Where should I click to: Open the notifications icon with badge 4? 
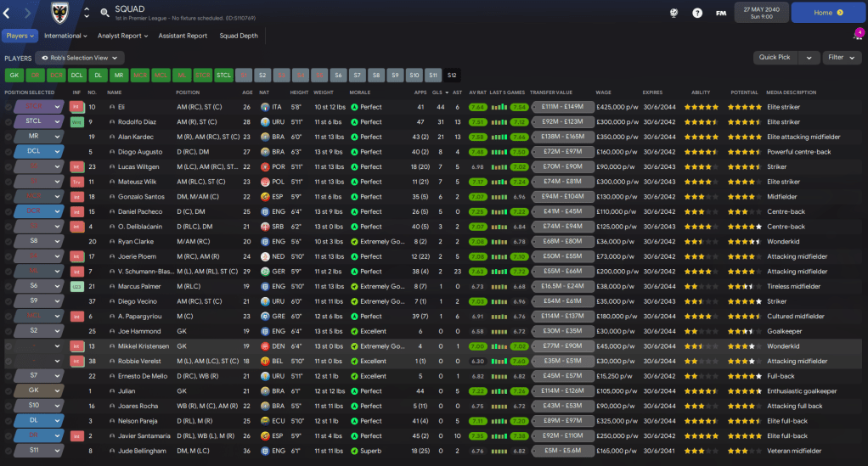pyautogui.click(x=858, y=36)
